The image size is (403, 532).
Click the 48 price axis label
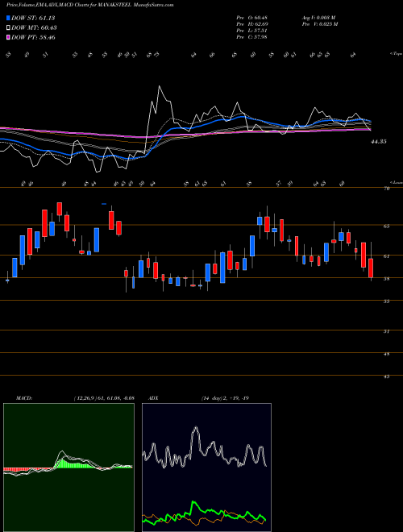click(386, 354)
